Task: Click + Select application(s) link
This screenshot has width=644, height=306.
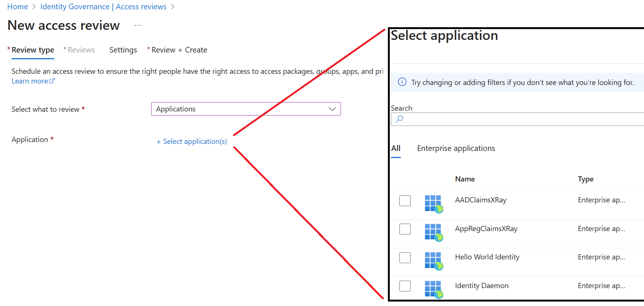Action: tap(192, 142)
